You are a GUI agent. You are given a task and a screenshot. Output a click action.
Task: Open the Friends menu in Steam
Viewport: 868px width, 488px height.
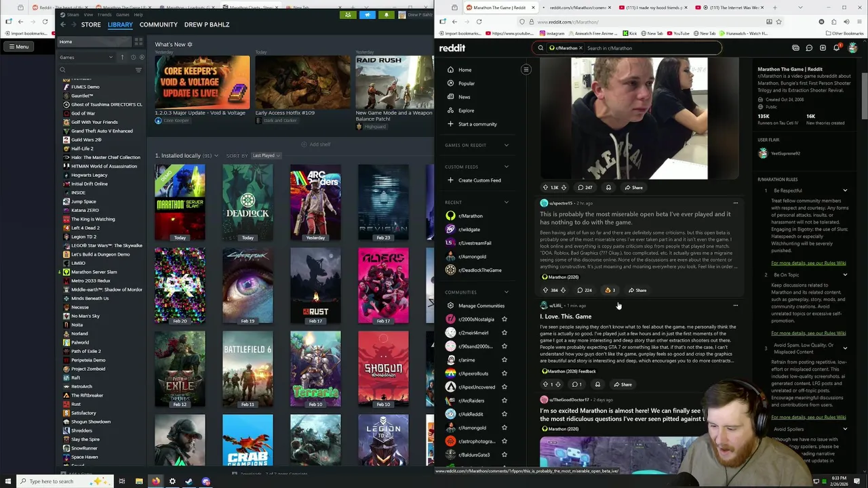104,14
